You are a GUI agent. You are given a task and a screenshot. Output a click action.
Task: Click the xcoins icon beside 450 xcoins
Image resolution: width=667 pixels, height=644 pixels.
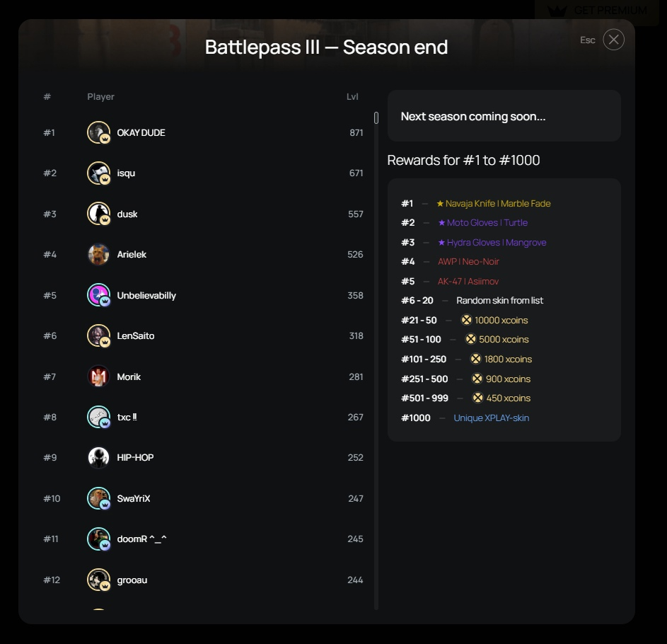pyautogui.click(x=477, y=398)
